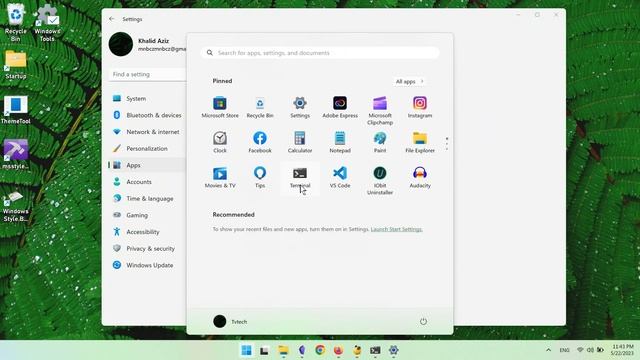
Task: Select Gaming in Settings sidebar
Action: click(147, 215)
